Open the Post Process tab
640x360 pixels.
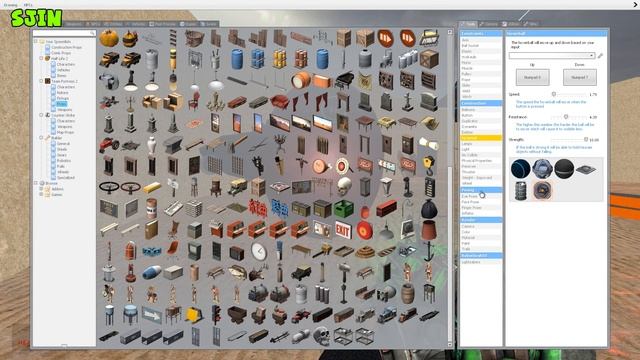(162, 24)
